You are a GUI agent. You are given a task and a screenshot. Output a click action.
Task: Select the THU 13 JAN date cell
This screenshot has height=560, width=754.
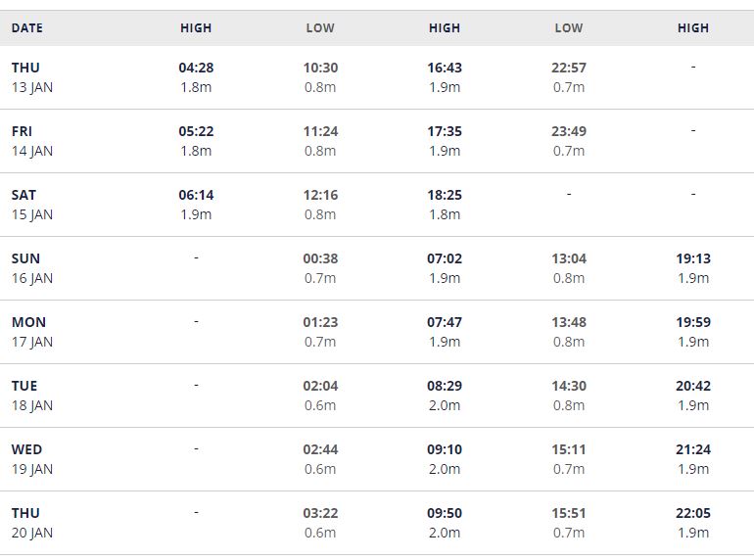32,77
